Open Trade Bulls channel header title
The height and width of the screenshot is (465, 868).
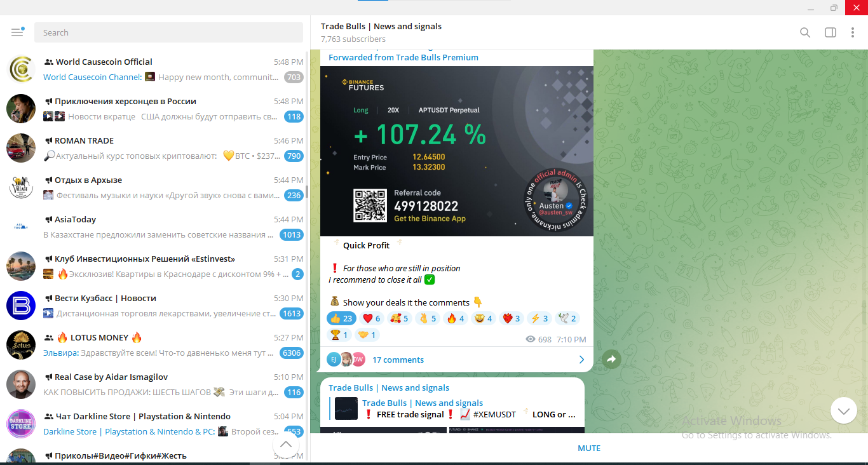(x=381, y=26)
